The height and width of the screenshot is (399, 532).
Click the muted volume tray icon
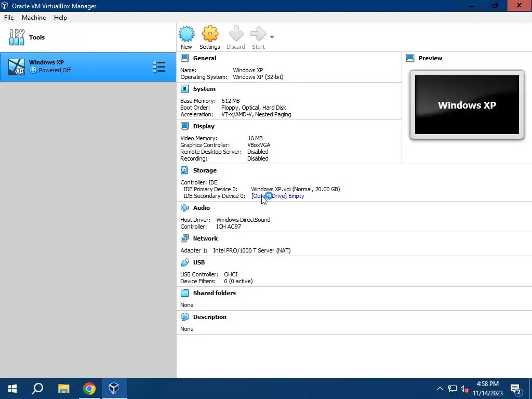[464, 389]
